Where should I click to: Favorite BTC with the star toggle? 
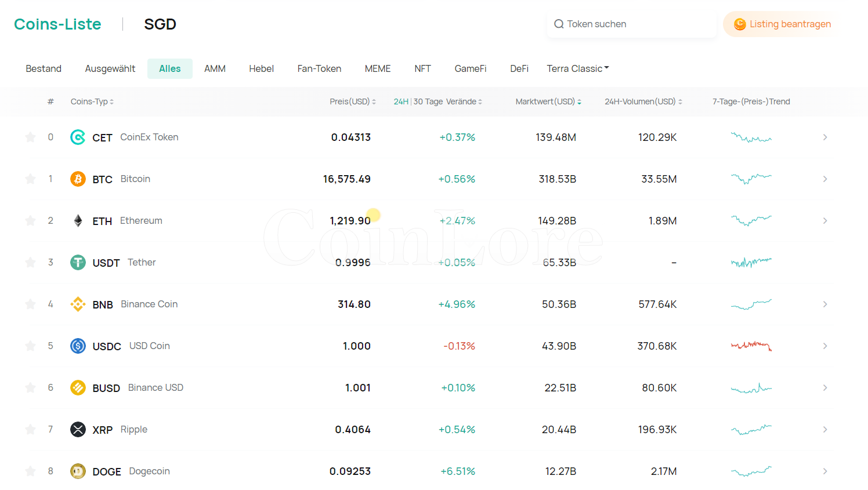point(30,179)
